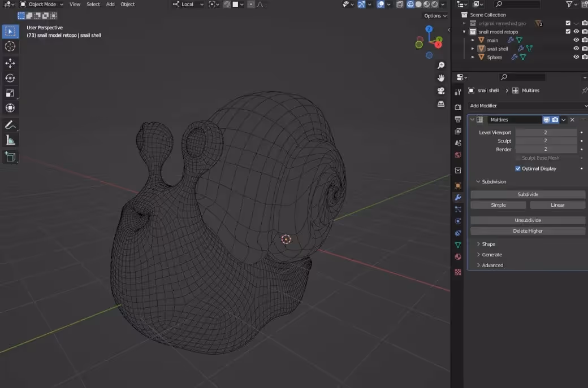This screenshot has height=388, width=588.
Task: Expand the Advanced subpanel
Action: [x=478, y=265]
